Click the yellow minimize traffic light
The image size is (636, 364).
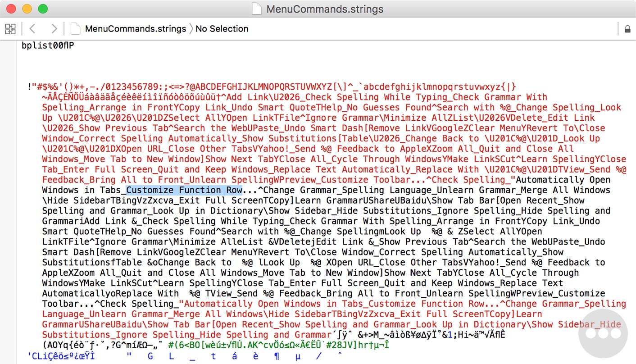tap(27, 8)
